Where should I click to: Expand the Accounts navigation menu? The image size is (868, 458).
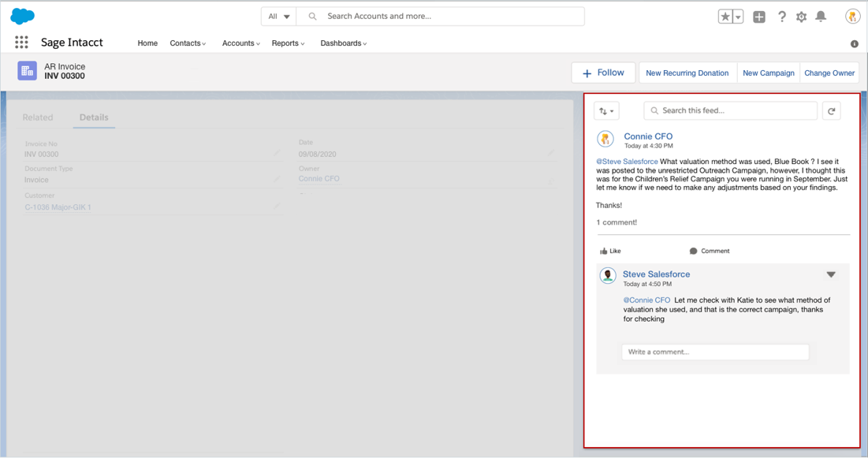(x=240, y=43)
